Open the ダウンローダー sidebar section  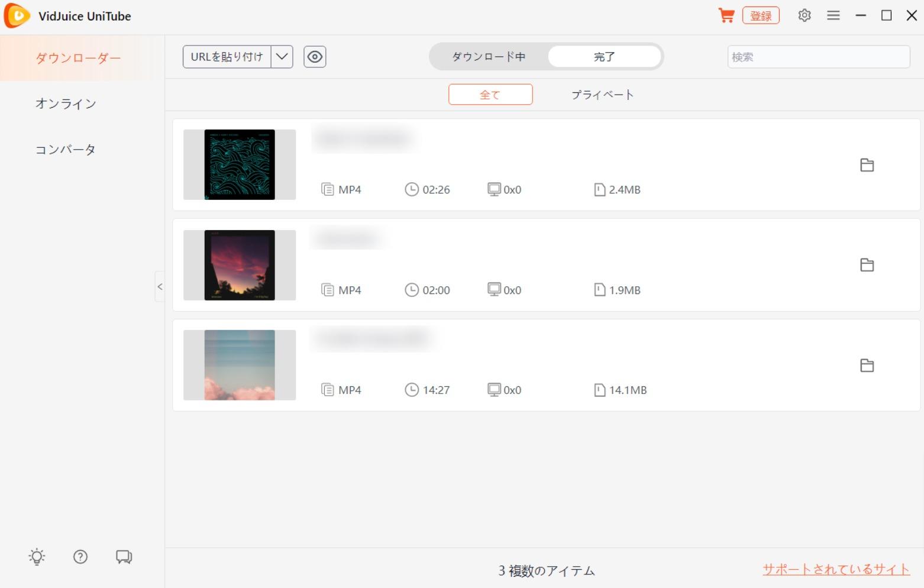[82, 58]
